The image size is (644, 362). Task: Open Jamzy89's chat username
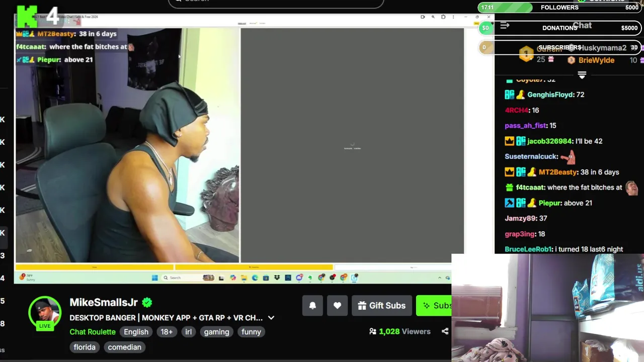point(520,218)
